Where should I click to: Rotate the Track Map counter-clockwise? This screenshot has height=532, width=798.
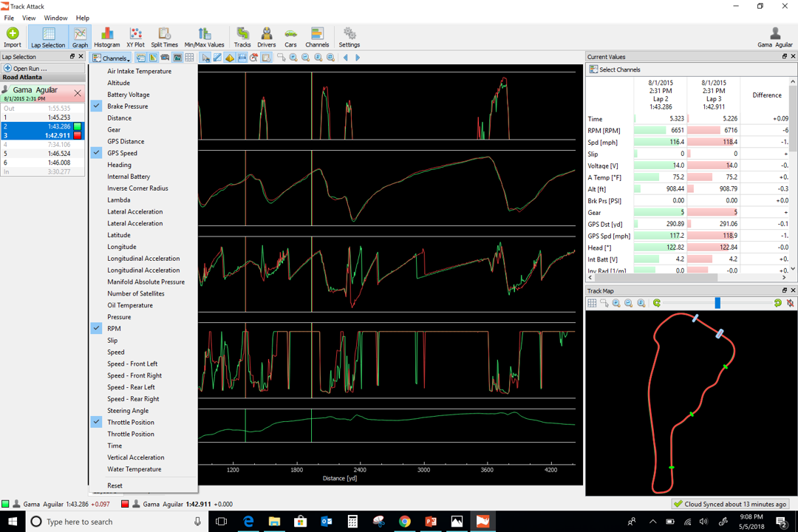point(657,303)
